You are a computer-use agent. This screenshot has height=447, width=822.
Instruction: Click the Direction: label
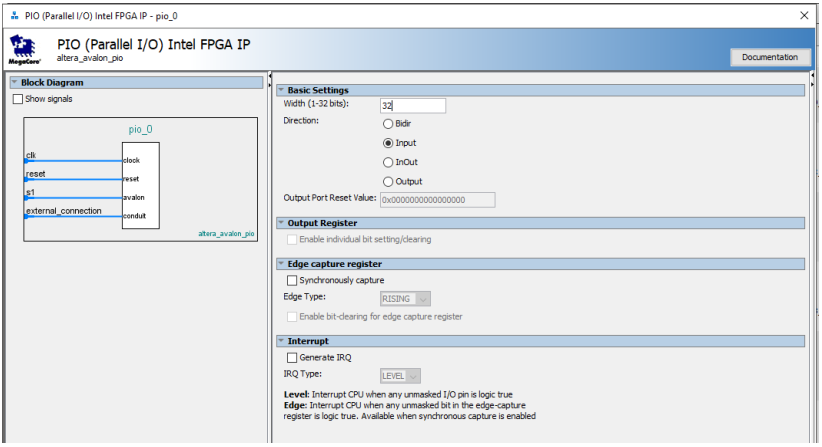[x=301, y=121]
